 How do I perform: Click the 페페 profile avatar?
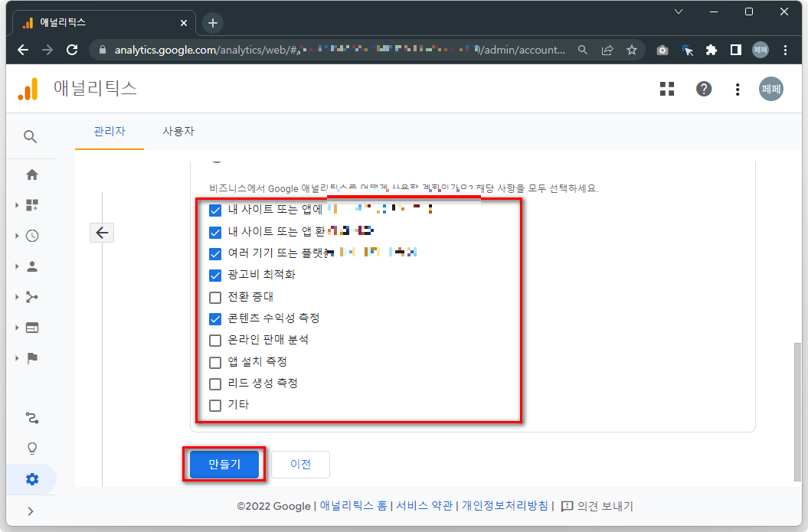[770, 88]
